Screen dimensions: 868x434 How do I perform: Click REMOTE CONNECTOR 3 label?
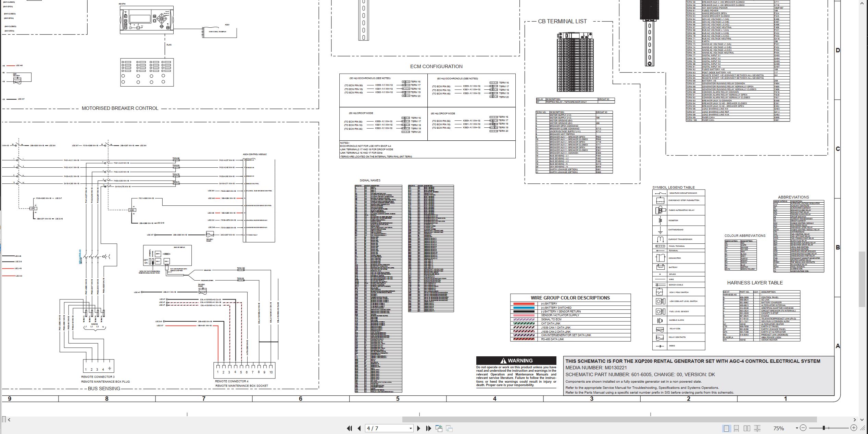(x=98, y=377)
